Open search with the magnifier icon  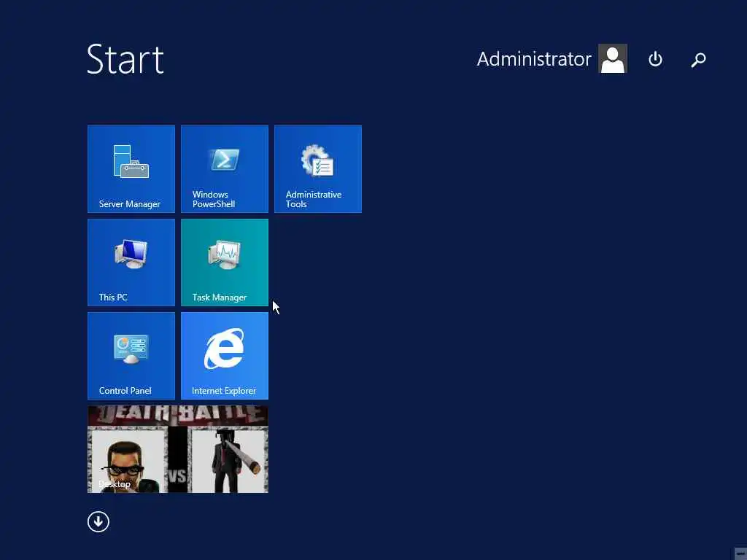698,60
